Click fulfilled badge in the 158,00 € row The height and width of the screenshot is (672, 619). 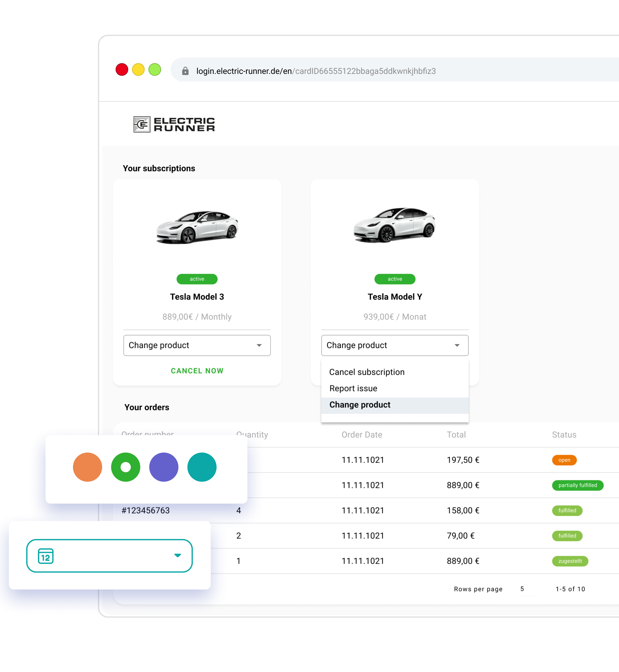click(x=567, y=511)
